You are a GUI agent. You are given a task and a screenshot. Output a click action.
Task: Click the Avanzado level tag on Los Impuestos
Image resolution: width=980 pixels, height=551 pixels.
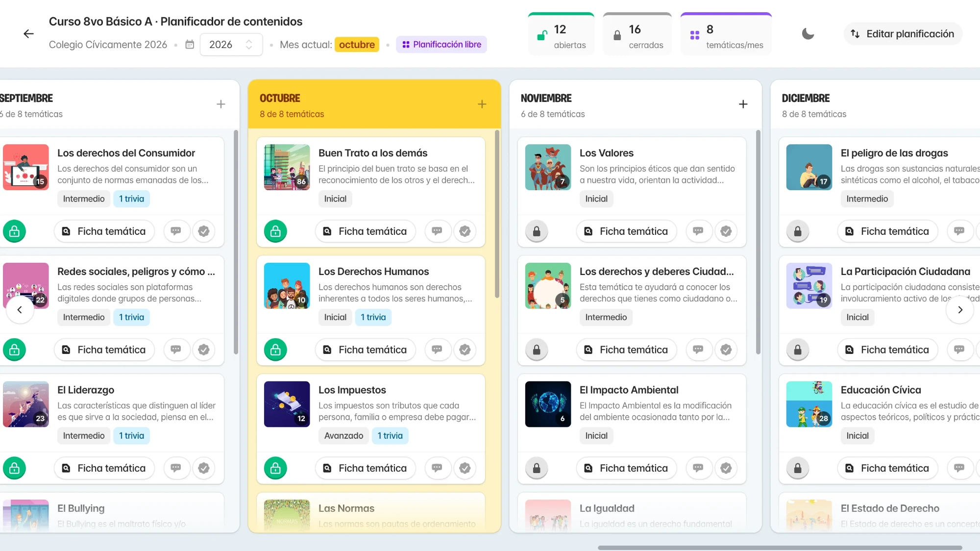click(344, 436)
